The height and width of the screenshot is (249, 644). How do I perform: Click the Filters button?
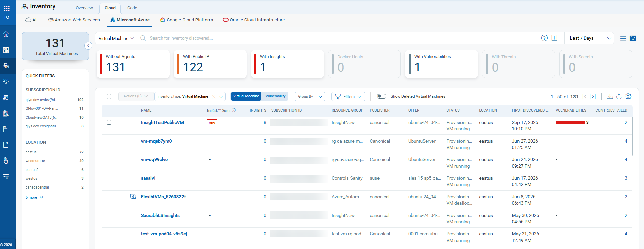[348, 96]
